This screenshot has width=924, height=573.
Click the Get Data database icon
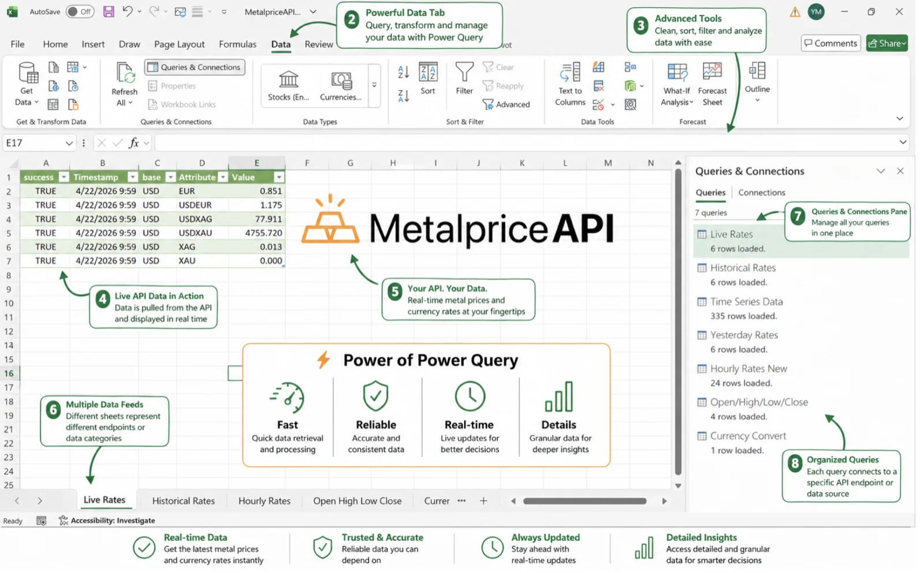click(x=27, y=73)
